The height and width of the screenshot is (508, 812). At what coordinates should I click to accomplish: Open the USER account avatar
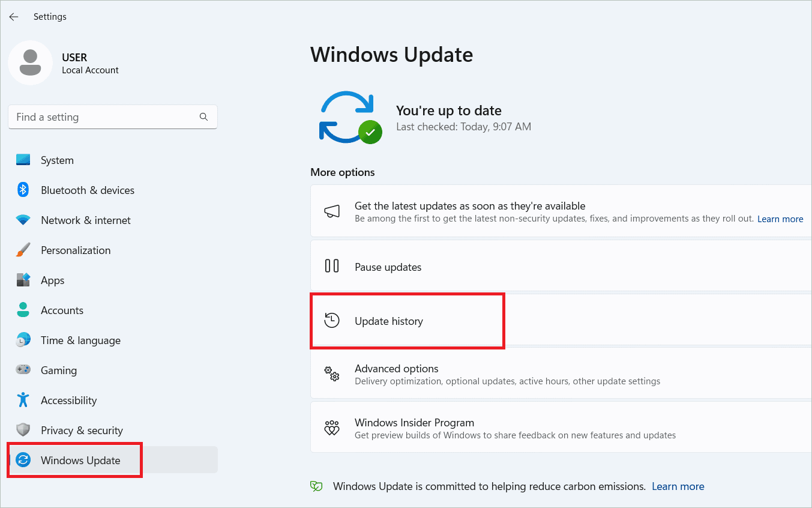pyautogui.click(x=30, y=63)
